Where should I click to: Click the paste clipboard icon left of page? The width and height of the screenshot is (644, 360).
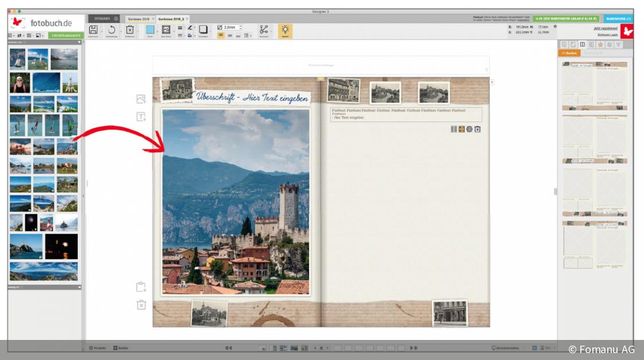(x=141, y=287)
